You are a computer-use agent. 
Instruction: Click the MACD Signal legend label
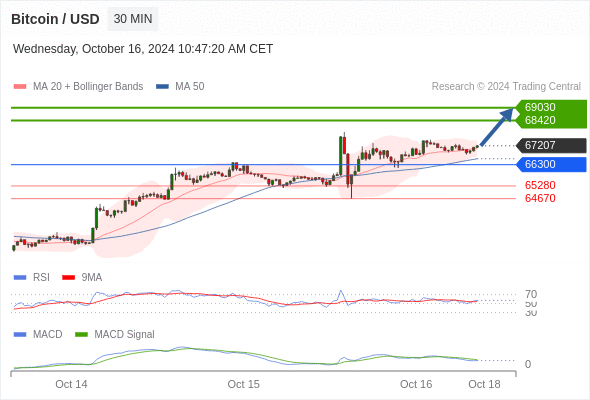point(125,335)
